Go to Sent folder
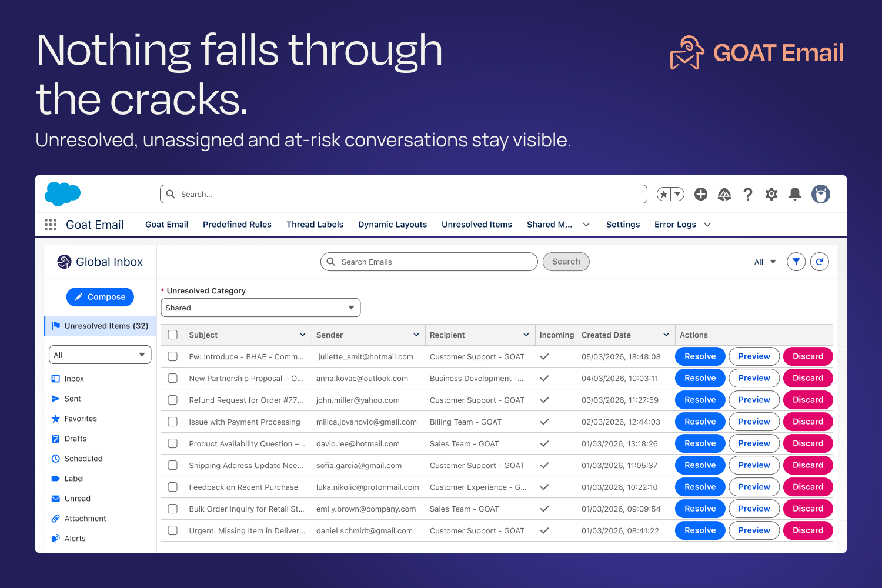The height and width of the screenshot is (588, 882). tap(72, 399)
